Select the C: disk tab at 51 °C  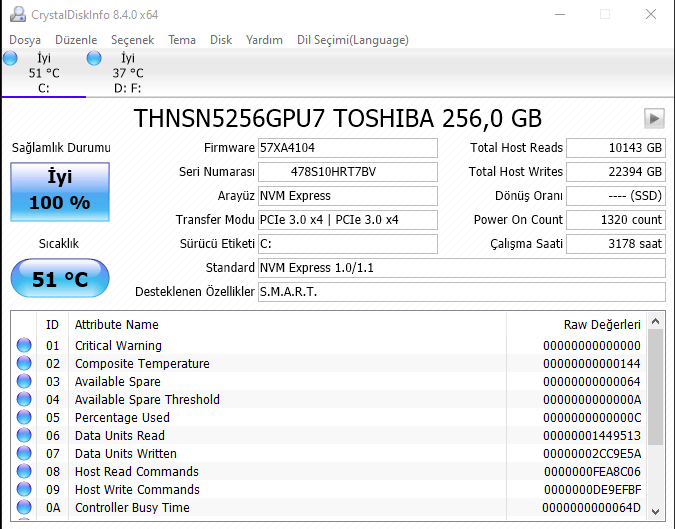point(44,73)
